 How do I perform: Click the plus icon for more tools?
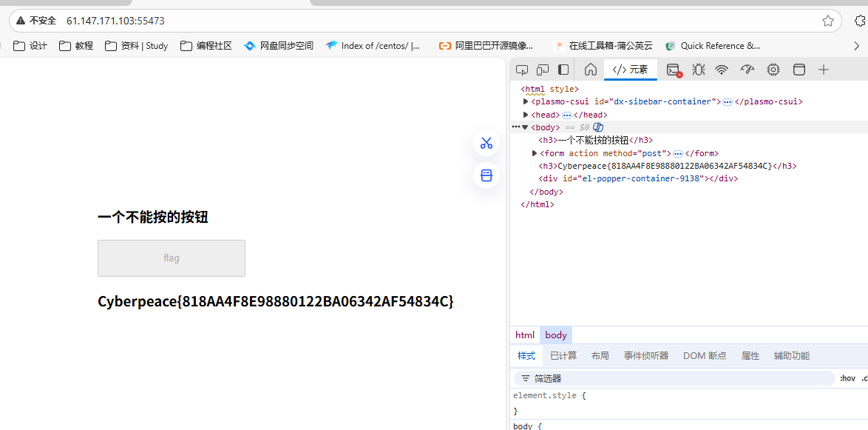[824, 70]
